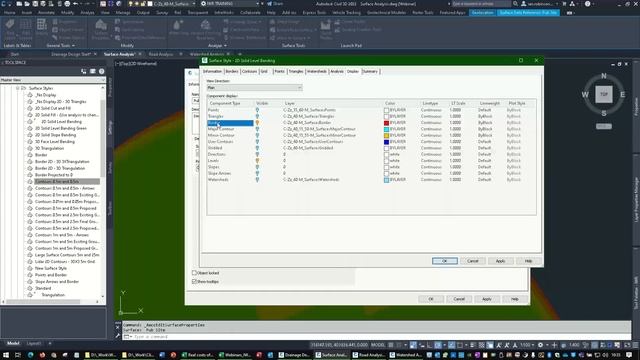Viewport: 640px width, 360px height.
Task: Click the Undo icon in quick access toolbar
Action: click(x=76, y=4)
